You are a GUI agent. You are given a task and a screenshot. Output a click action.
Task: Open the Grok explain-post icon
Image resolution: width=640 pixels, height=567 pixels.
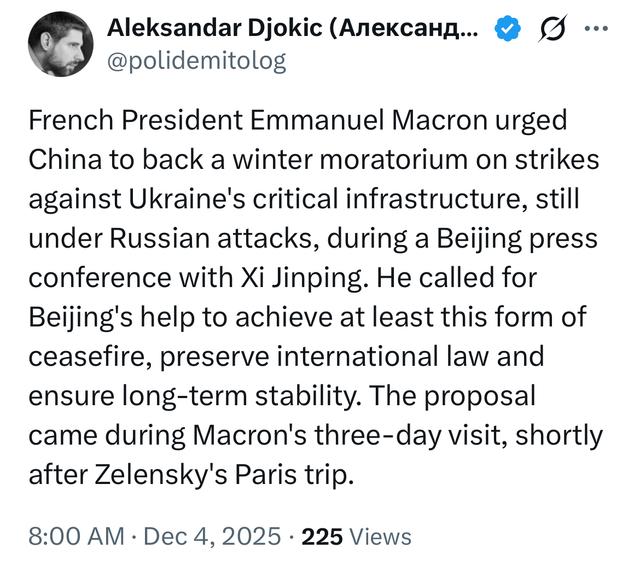point(553,28)
